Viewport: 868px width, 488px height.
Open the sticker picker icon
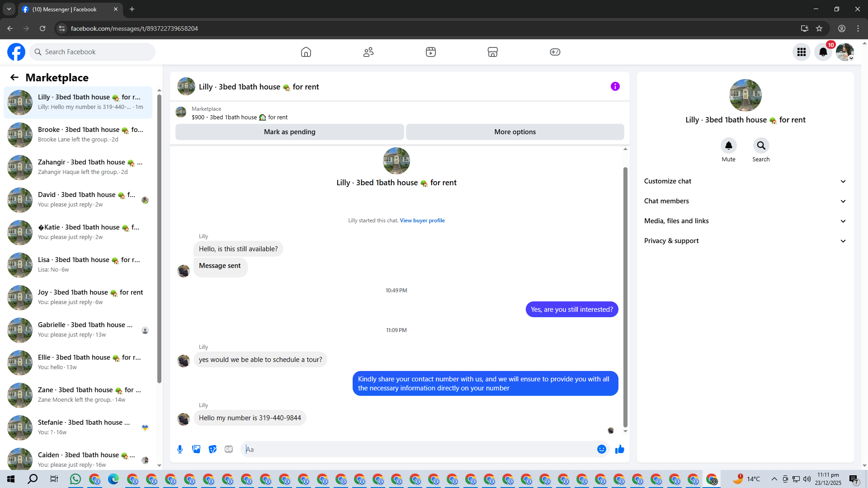pos(212,449)
